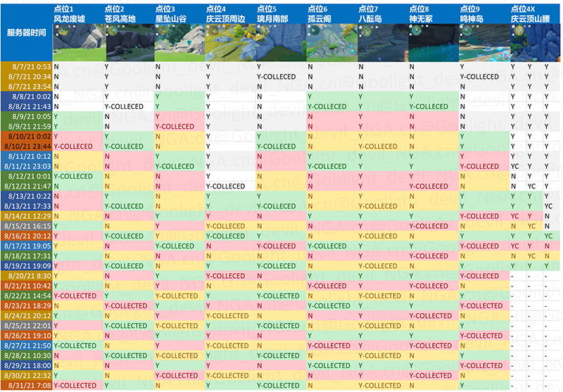
Task: Click Y-COLLECED under 点位9 in 8/7/21 20:34 row
Action: point(479,77)
